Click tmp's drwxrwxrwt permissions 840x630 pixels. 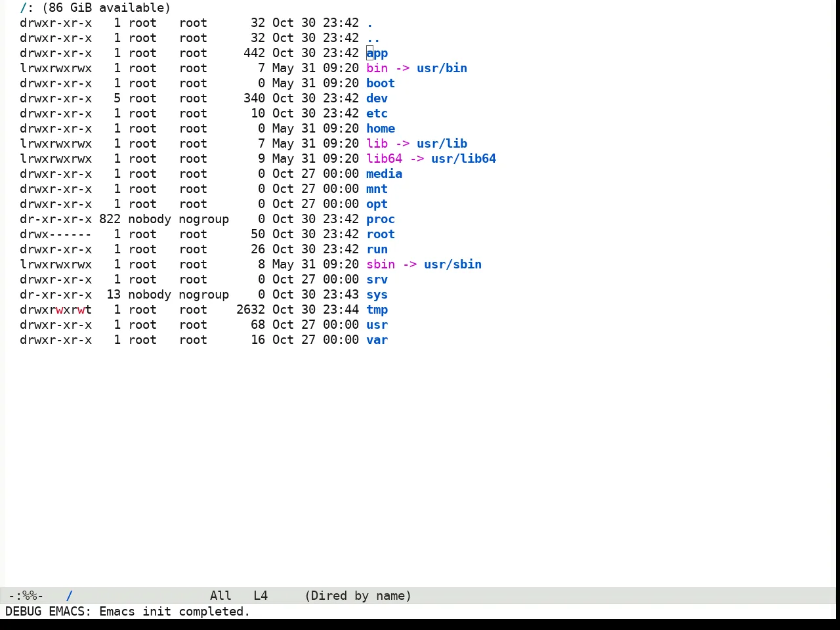click(x=56, y=310)
